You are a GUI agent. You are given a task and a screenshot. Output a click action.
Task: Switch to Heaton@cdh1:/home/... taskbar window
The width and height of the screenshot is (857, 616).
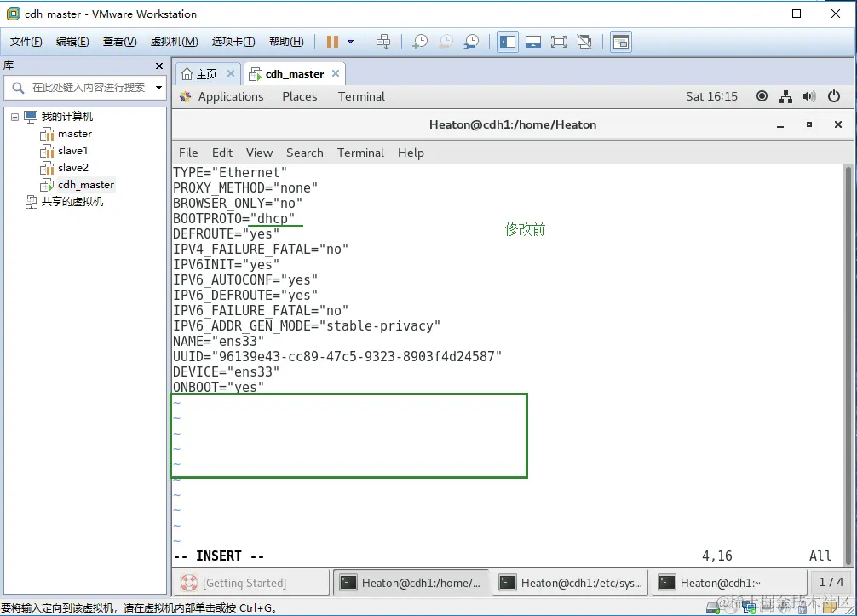pyautogui.click(x=412, y=583)
